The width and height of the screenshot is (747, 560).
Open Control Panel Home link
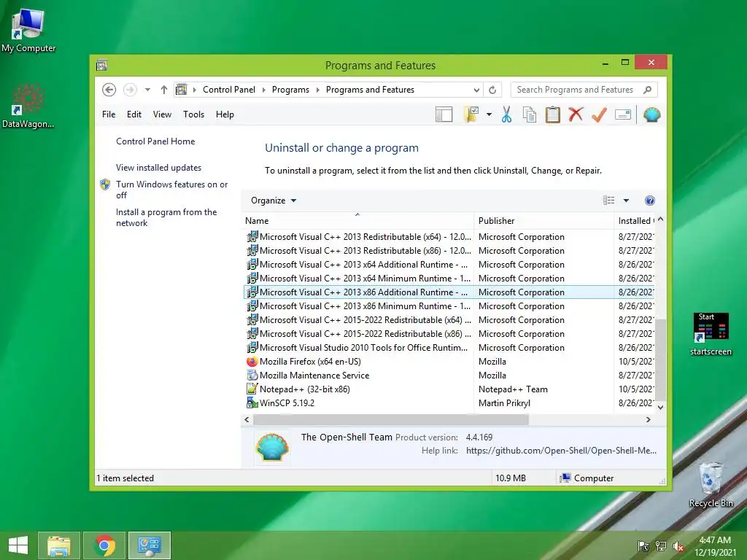[155, 141]
